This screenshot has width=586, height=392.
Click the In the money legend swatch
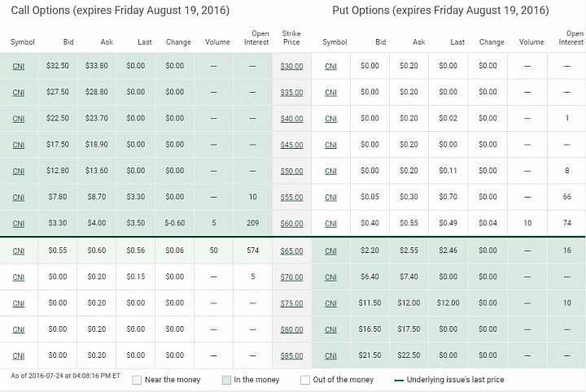(x=226, y=380)
